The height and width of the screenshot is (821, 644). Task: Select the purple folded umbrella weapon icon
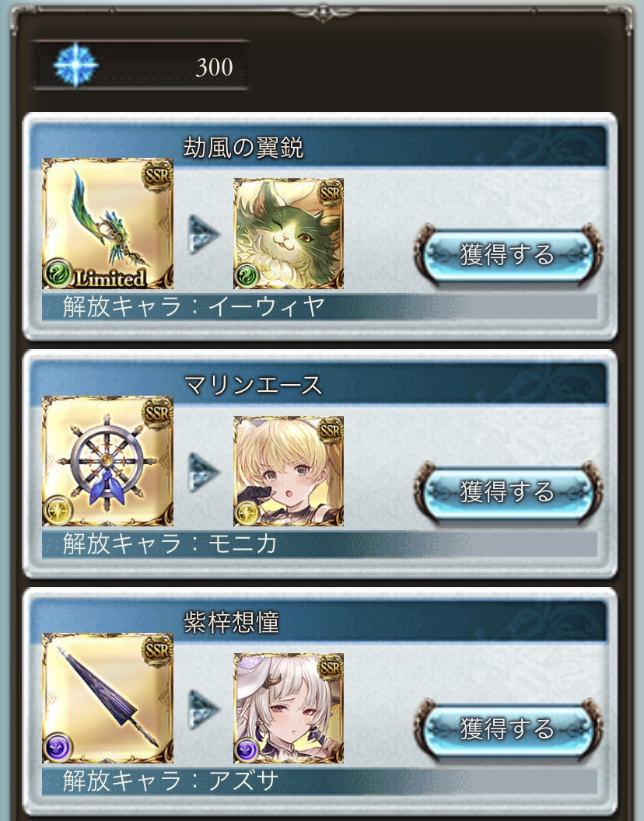pos(107,698)
